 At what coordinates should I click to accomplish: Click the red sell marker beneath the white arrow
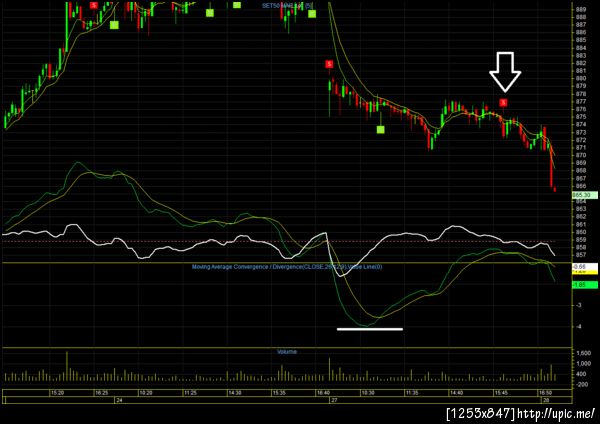point(504,102)
